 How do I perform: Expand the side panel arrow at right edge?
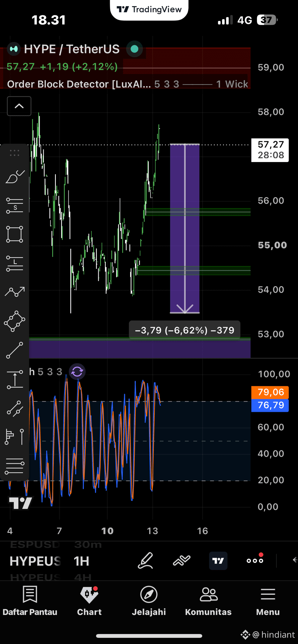click(x=295, y=560)
